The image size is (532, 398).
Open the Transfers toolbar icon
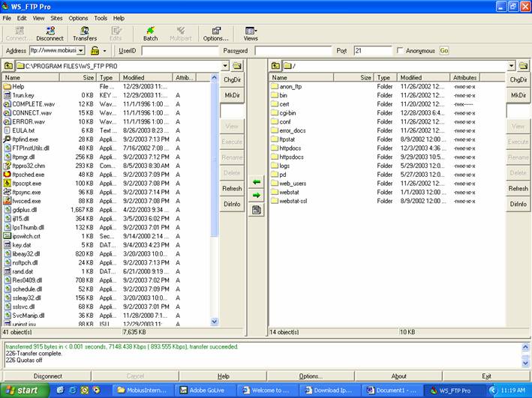[85, 34]
